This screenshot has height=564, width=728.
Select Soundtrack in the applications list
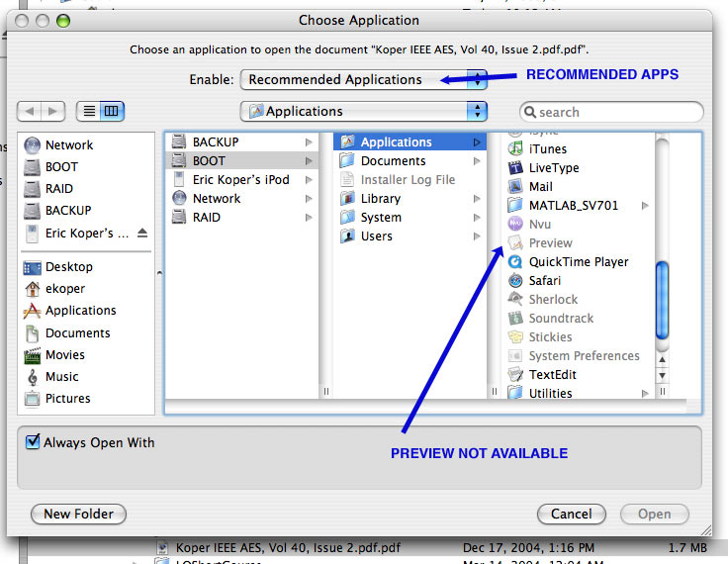coord(561,319)
